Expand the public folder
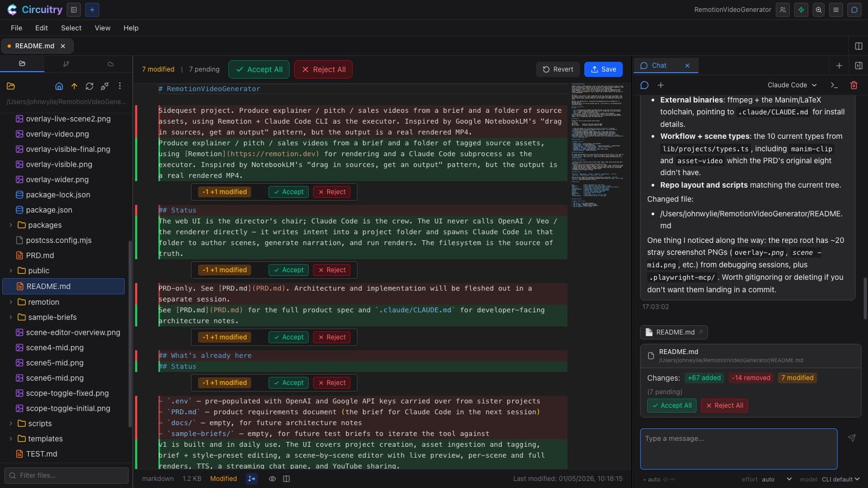This screenshot has height=488, width=868. click(11, 271)
